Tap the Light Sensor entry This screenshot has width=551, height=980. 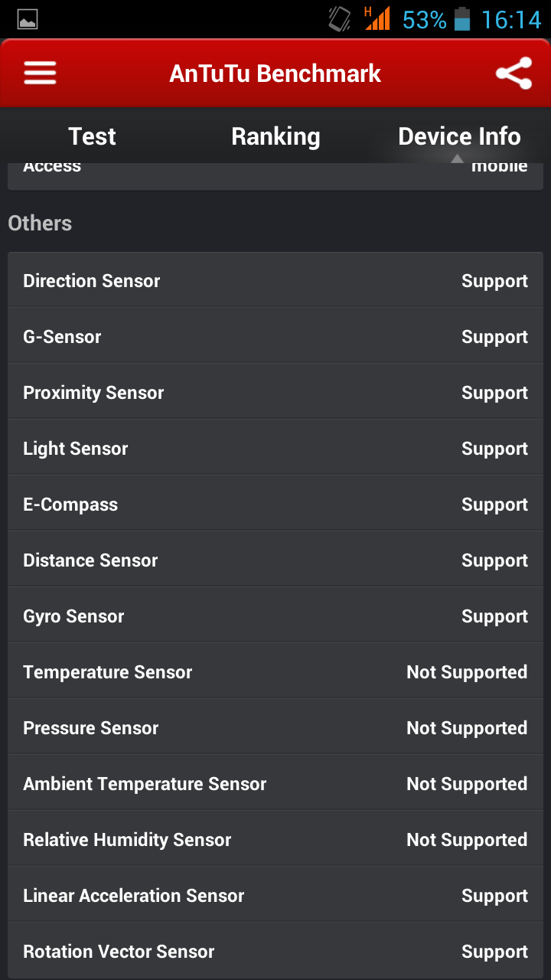coord(275,448)
